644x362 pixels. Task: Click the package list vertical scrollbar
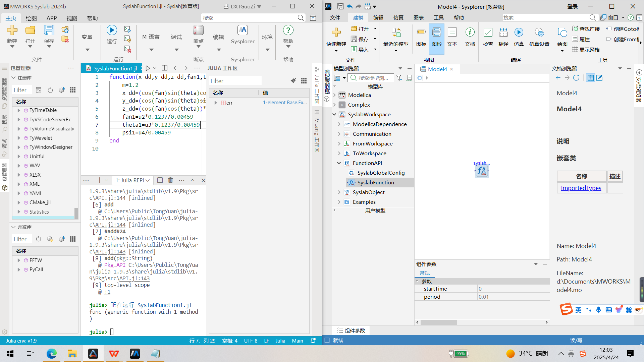(76, 213)
